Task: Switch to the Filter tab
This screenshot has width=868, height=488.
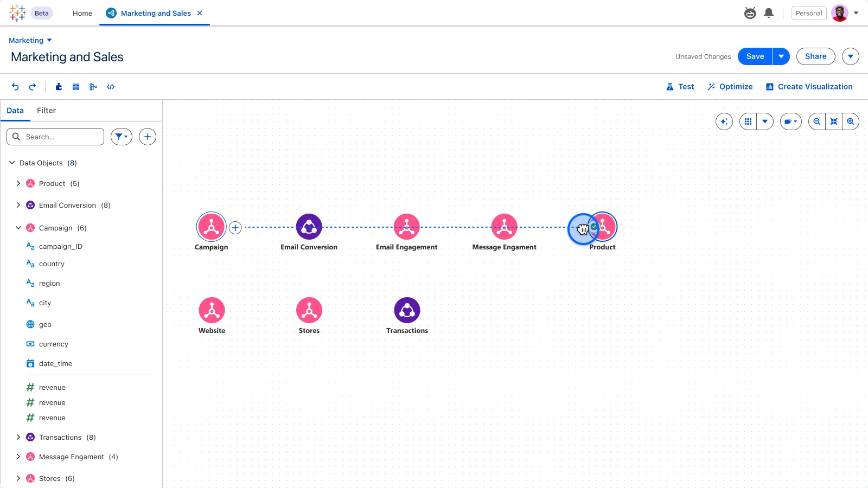Action: (47, 111)
